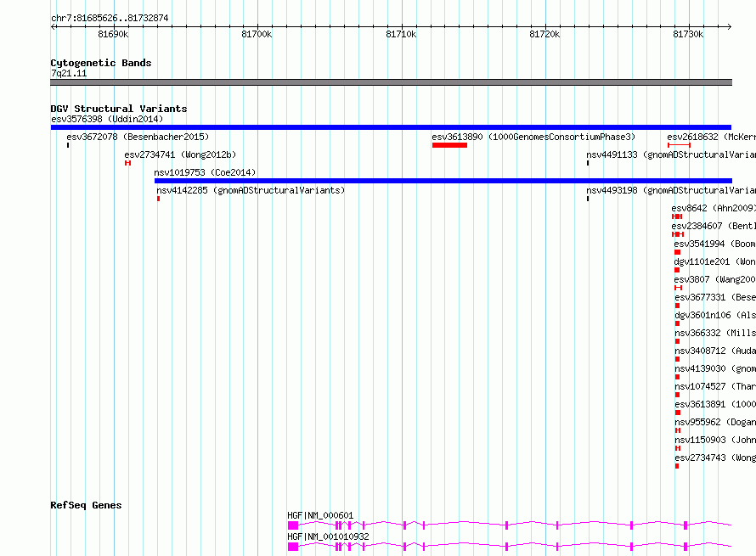This screenshot has height=556, width=756.
Task: Click the small red glyph under esv2734741
Action: tap(127, 163)
